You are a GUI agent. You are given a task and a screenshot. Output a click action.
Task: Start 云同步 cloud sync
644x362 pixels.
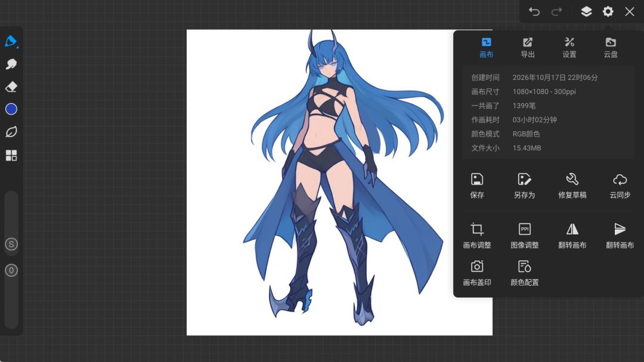coord(620,185)
